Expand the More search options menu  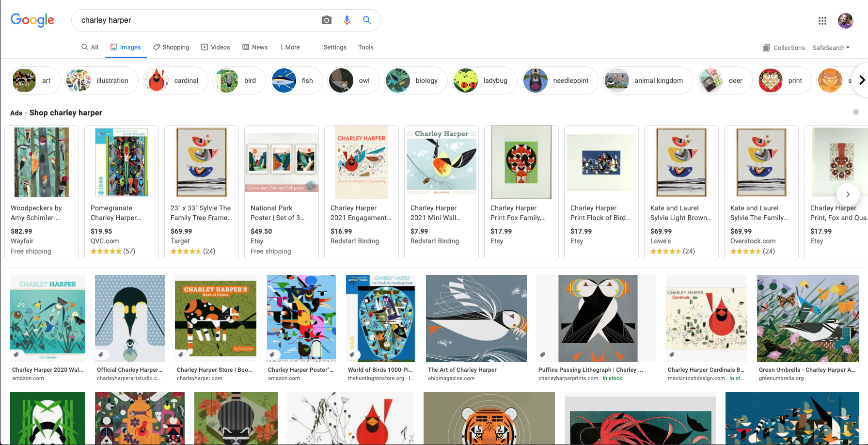pos(290,47)
